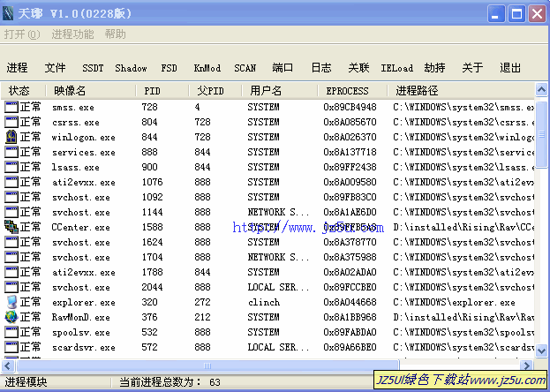
Task: Click icon of ati2evxx.exe PID 1788
Action: click(x=11, y=272)
